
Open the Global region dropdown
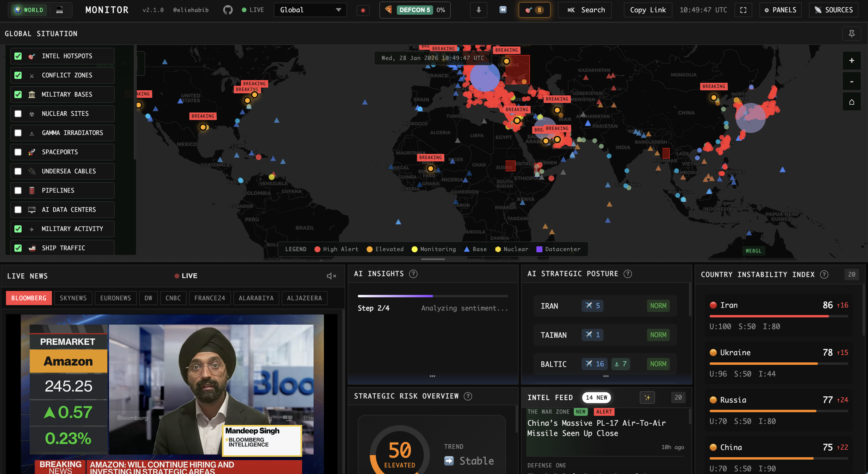point(310,10)
